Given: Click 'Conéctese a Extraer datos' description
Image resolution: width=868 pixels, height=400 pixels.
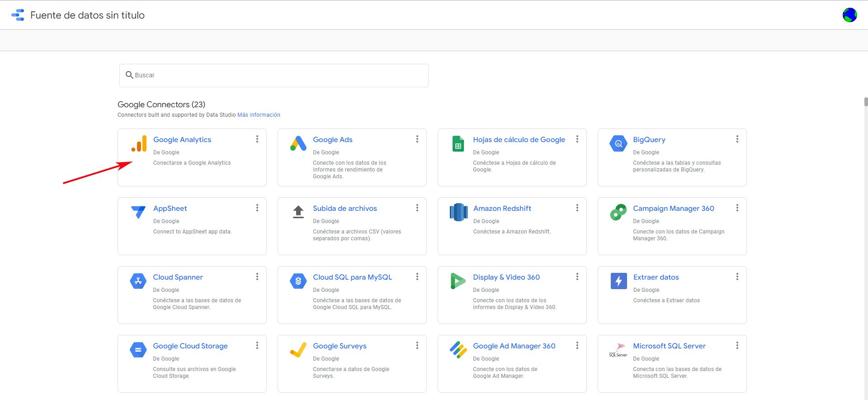Looking at the screenshot, I should (x=666, y=300).
